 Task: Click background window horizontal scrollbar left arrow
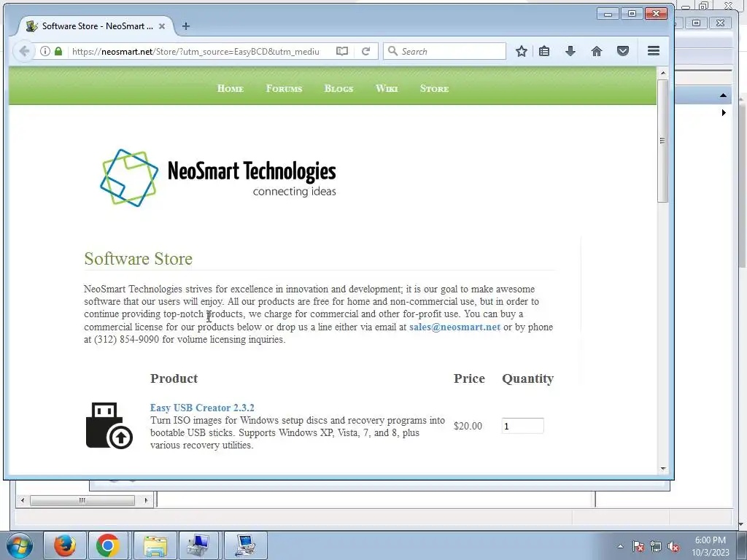(23, 500)
